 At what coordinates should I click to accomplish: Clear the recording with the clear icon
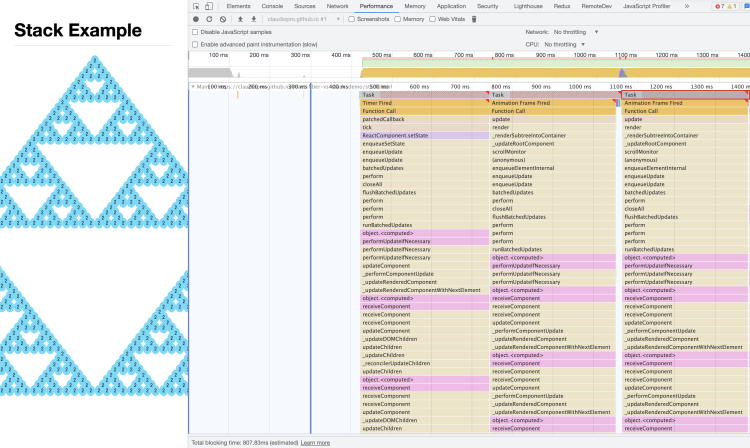[x=223, y=19]
